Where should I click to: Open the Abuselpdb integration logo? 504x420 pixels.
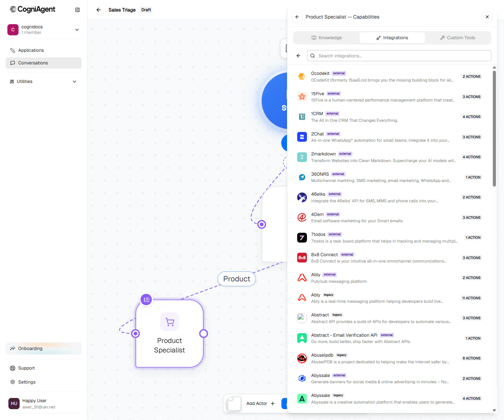pos(302,358)
